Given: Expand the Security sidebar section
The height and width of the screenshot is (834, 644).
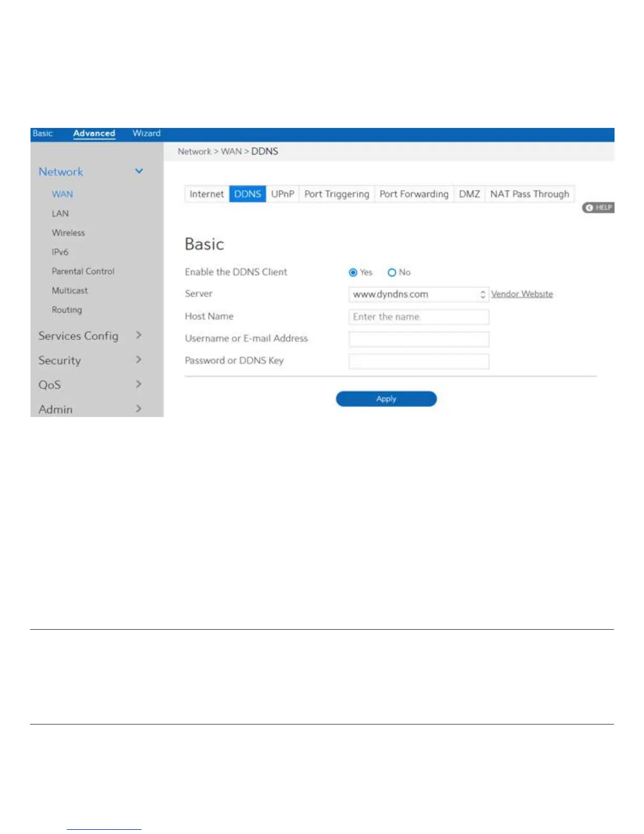Looking at the screenshot, I should pyautogui.click(x=138, y=360).
